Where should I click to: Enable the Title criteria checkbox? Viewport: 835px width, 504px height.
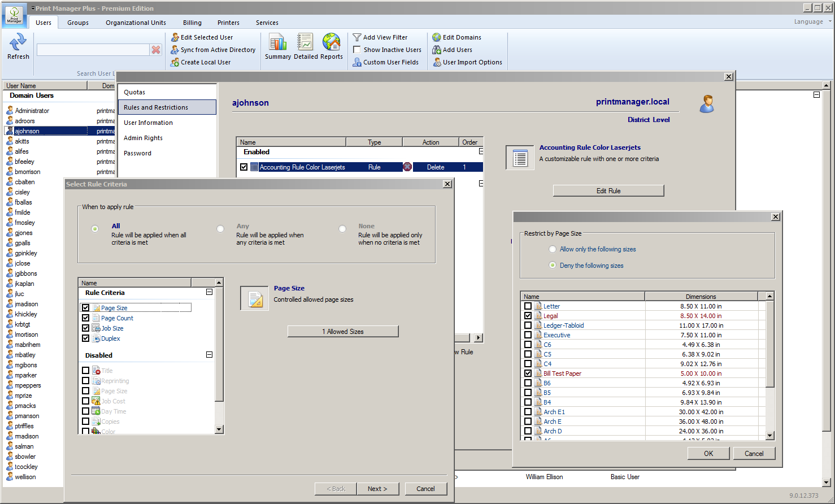pyautogui.click(x=86, y=371)
